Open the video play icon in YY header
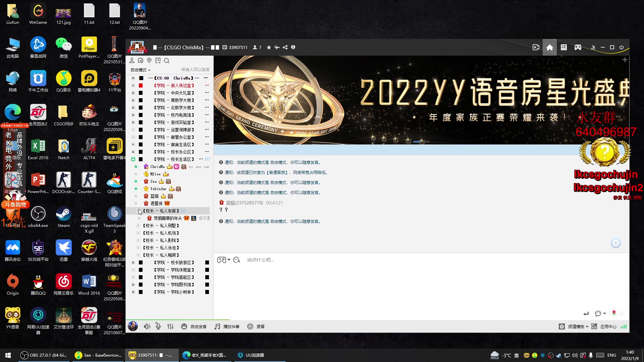This screenshot has width=644, height=362. coord(536,47)
